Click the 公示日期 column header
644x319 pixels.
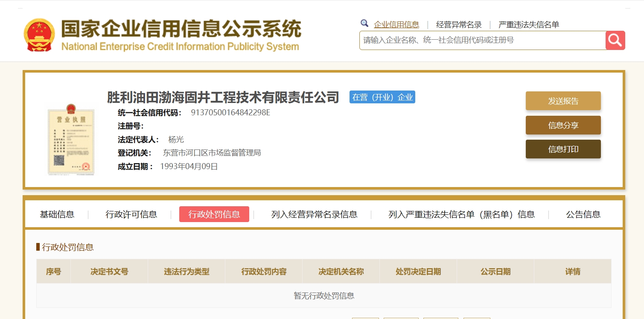coord(495,272)
